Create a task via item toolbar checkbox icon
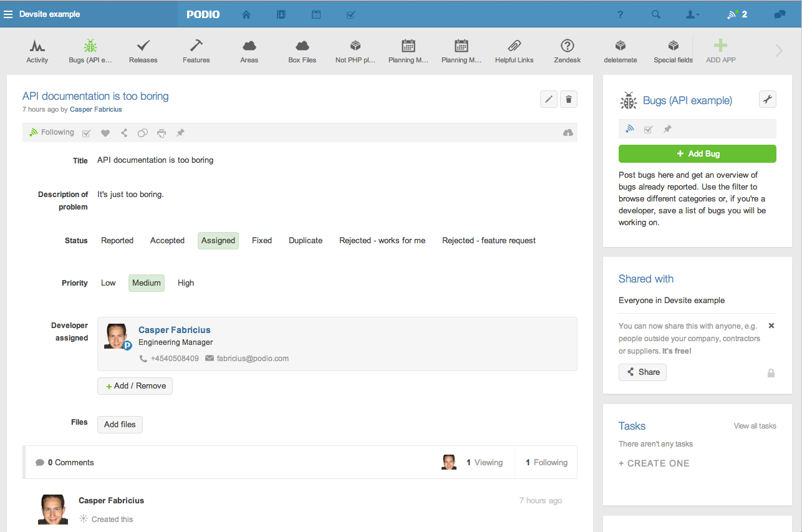The image size is (802, 532). click(x=87, y=133)
